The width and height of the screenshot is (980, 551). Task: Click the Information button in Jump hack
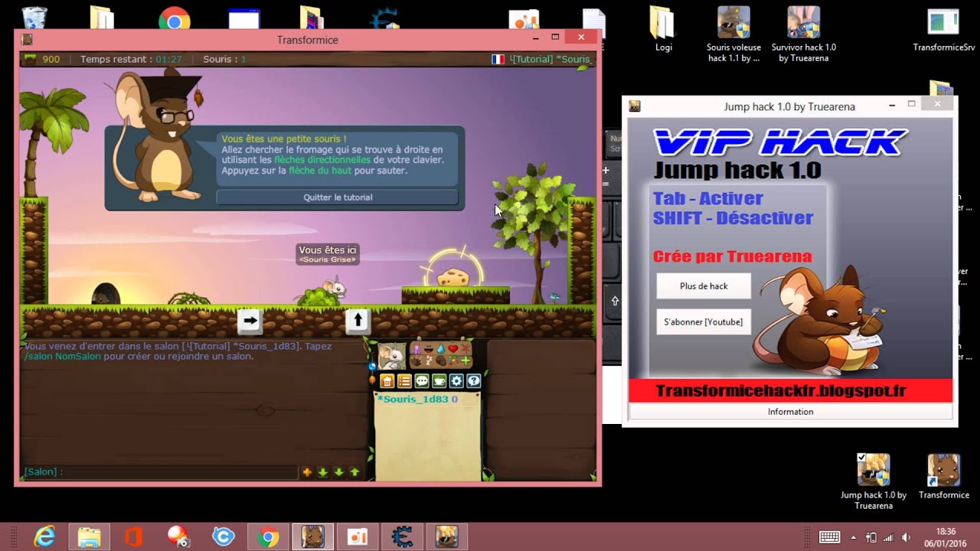tap(790, 412)
